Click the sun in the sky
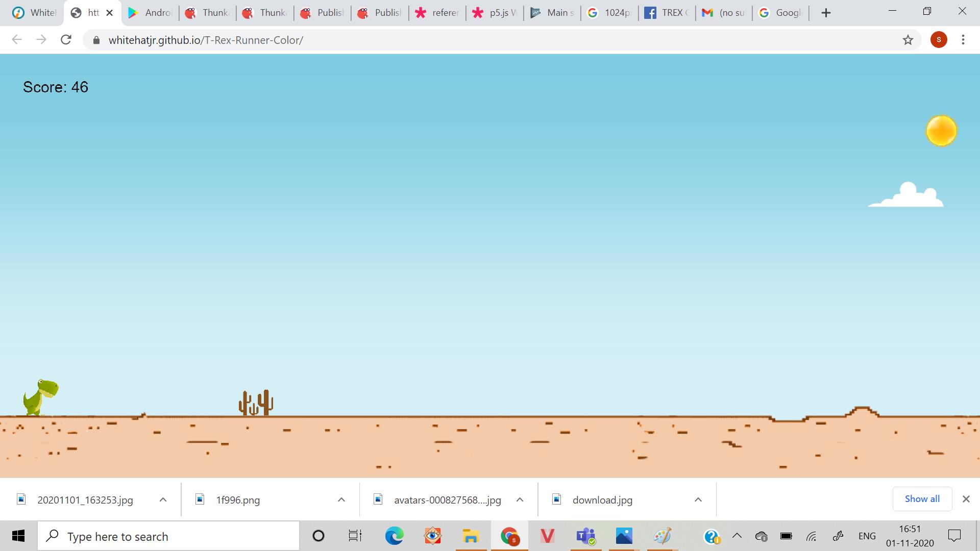The width and height of the screenshot is (980, 551). pos(941,131)
